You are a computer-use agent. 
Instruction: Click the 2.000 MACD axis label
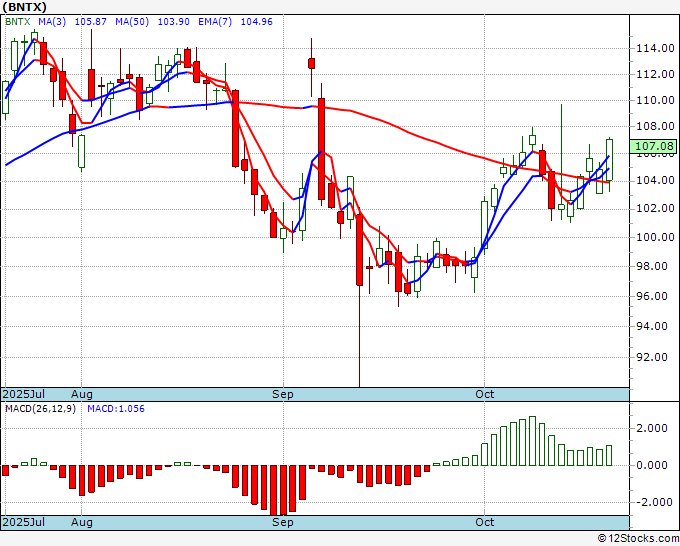coord(651,428)
